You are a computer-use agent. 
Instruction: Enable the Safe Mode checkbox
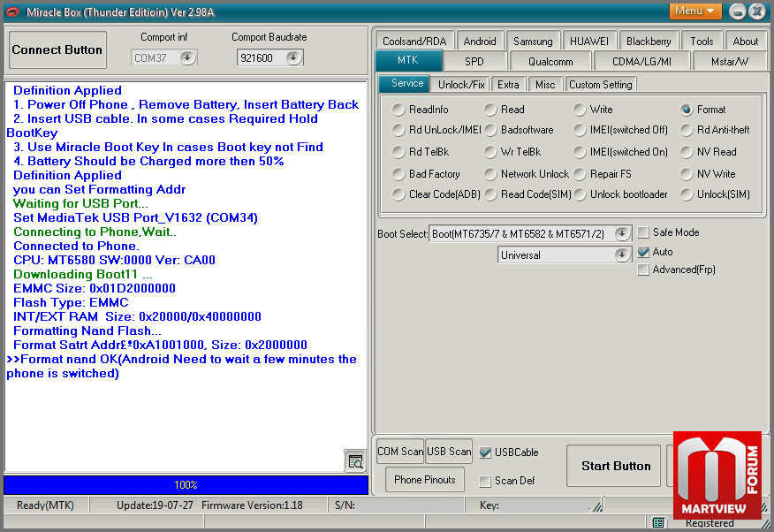tap(643, 232)
